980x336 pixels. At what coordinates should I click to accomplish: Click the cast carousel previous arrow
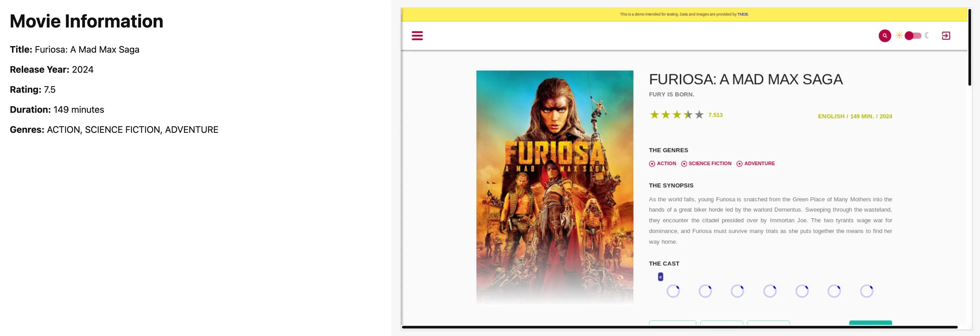[x=660, y=277]
